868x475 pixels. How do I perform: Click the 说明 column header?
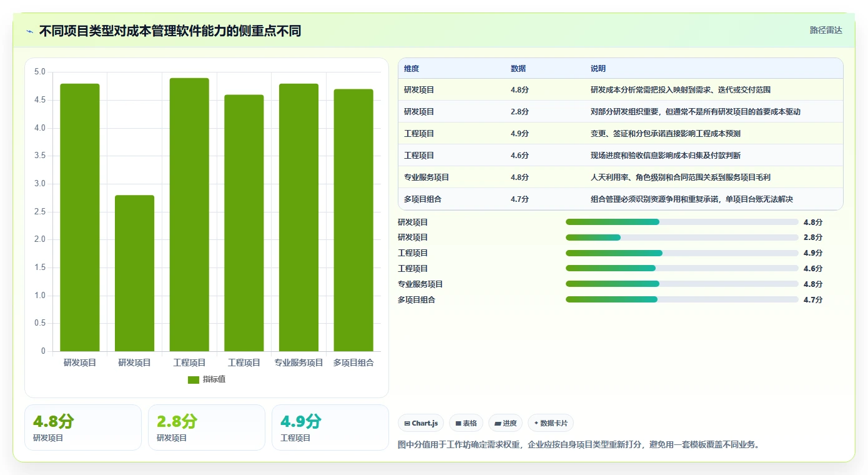click(x=598, y=69)
